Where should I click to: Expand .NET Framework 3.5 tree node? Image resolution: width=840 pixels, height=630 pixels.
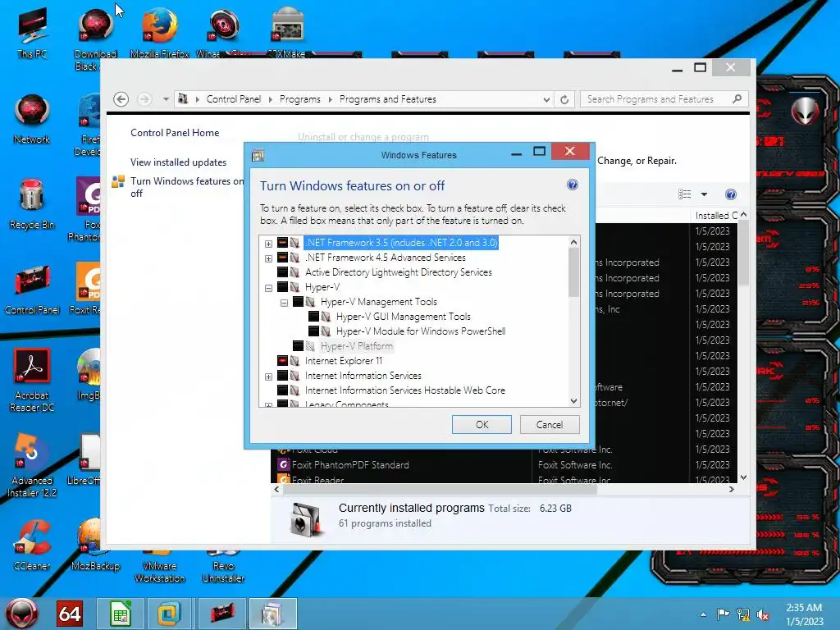tap(268, 244)
